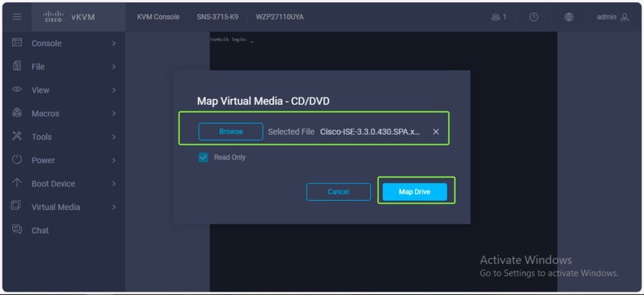Expand the Virtual Media submenu chevron

click(x=113, y=207)
